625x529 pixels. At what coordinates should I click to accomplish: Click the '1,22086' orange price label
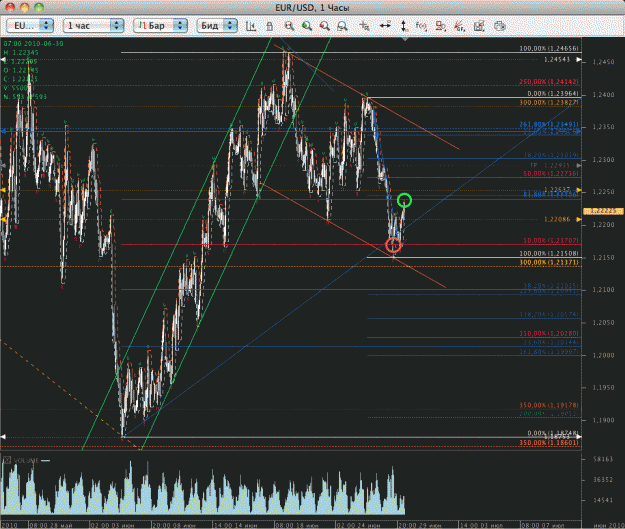coord(557,219)
